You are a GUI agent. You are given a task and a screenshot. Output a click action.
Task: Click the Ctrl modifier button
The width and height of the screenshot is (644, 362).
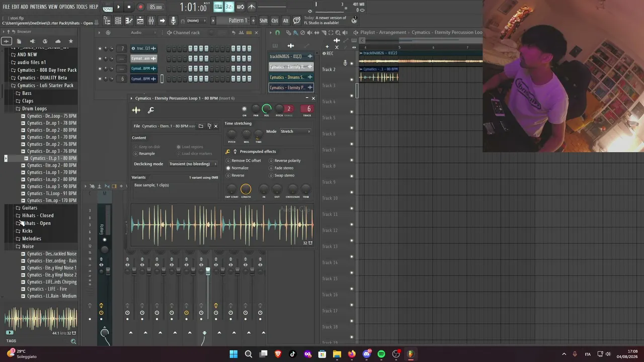click(x=275, y=21)
